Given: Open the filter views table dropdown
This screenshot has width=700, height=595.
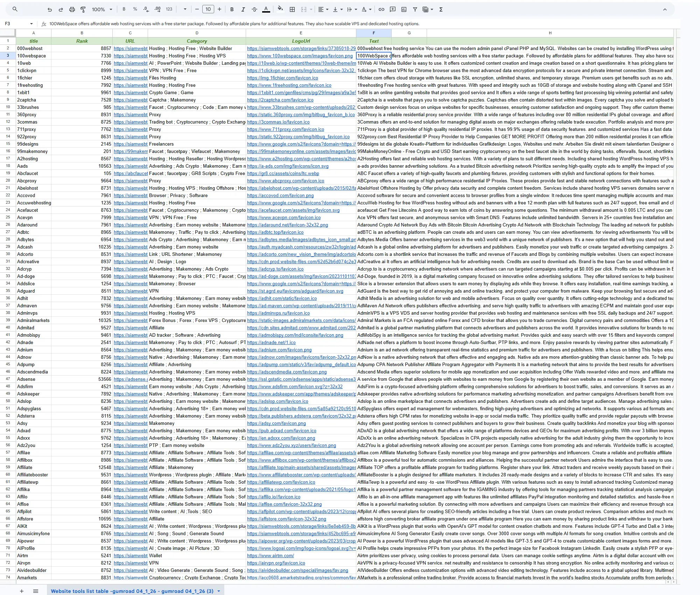Looking at the screenshot, I should point(428,9).
